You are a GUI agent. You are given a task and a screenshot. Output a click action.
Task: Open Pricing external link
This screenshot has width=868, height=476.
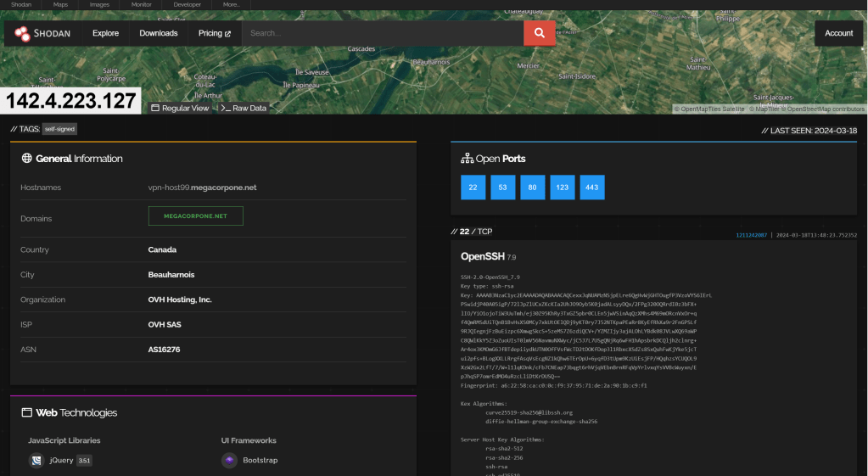click(x=215, y=33)
